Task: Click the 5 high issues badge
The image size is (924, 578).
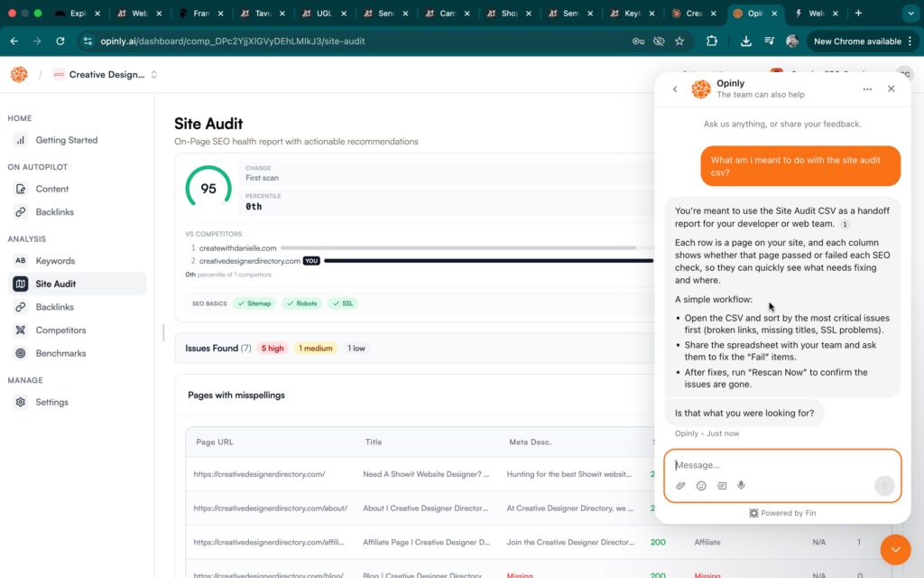Action: pyautogui.click(x=273, y=349)
